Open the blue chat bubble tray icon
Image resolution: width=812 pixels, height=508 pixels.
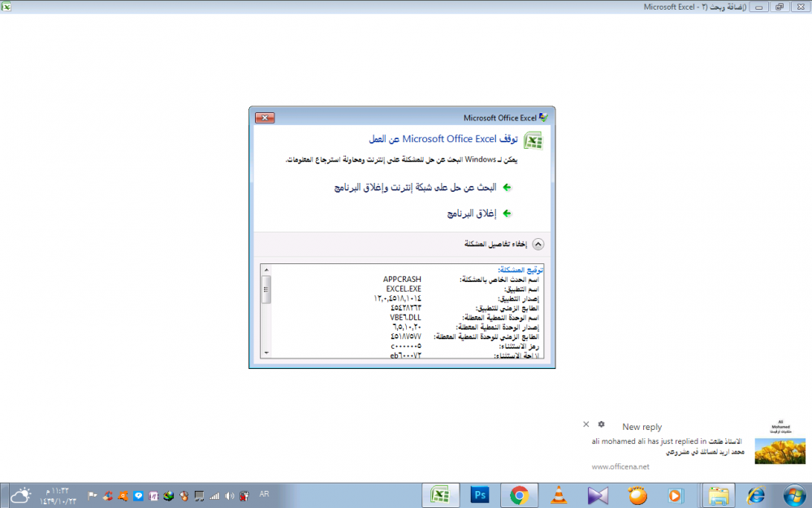[138, 496]
